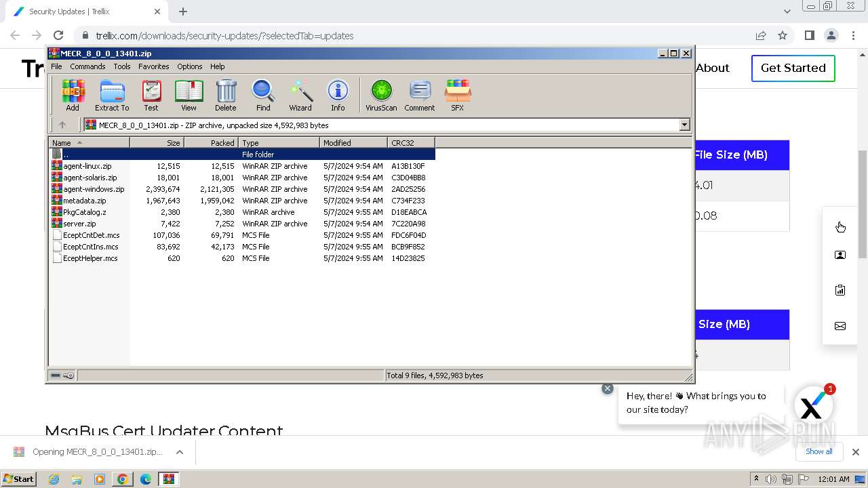
Task: Click the SFX toolbar icon
Action: (x=458, y=96)
